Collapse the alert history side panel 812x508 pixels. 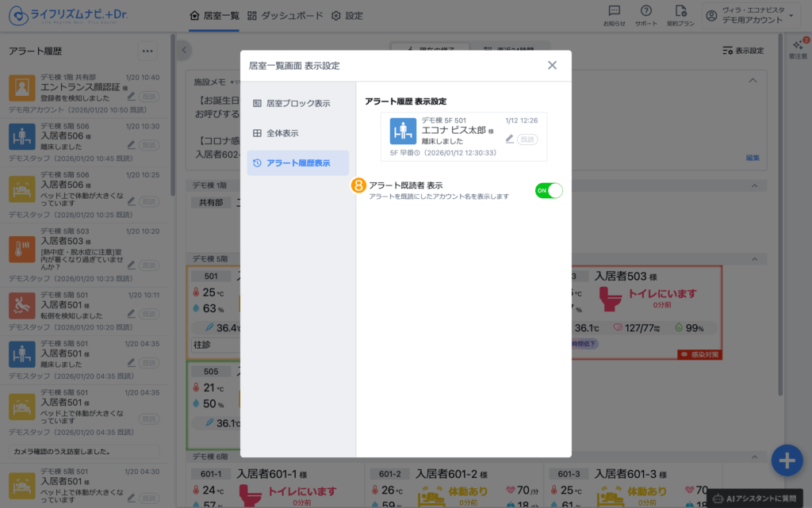pyautogui.click(x=184, y=50)
